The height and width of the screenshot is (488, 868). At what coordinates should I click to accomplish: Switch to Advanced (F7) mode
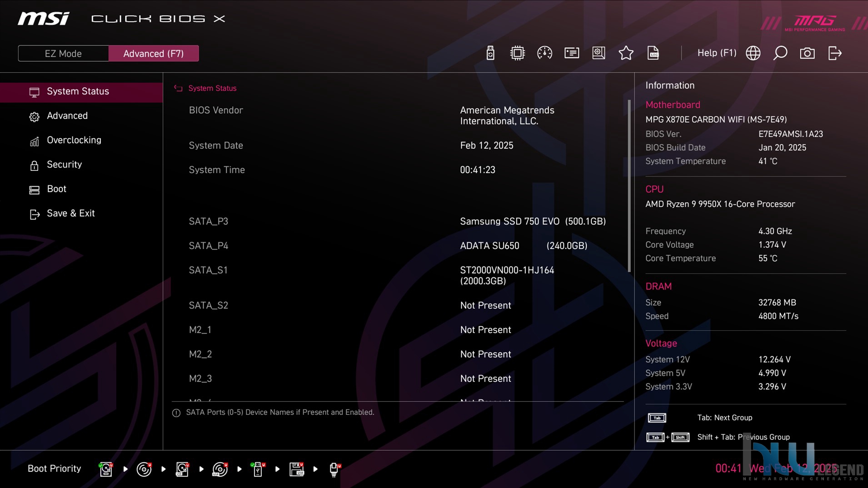point(154,54)
